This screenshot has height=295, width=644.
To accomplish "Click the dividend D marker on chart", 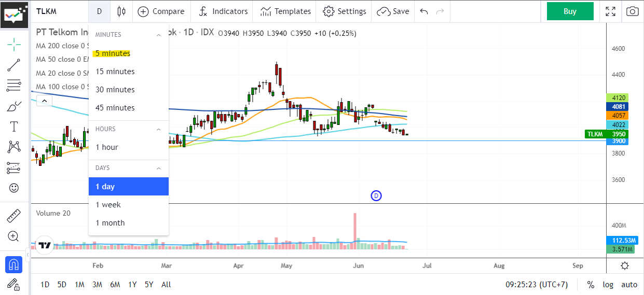I will click(x=376, y=195).
